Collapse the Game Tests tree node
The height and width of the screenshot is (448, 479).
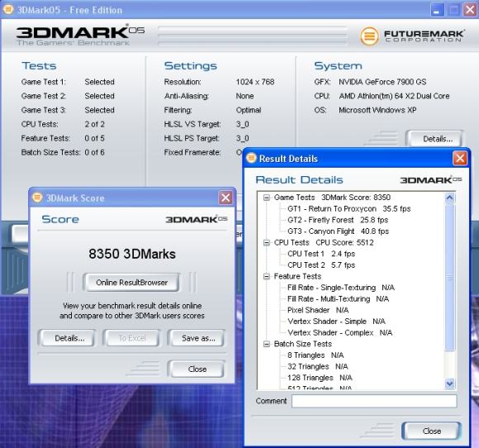point(267,198)
